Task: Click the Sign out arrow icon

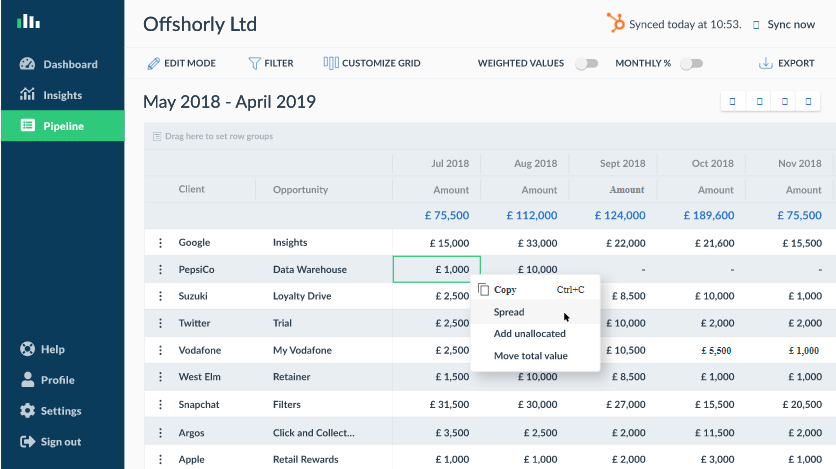Action: coord(27,441)
